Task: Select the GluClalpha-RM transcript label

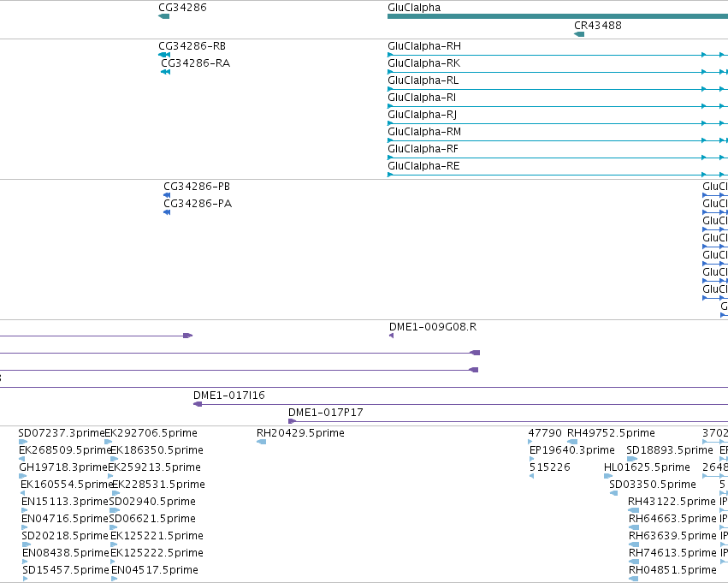Action: 424,132
